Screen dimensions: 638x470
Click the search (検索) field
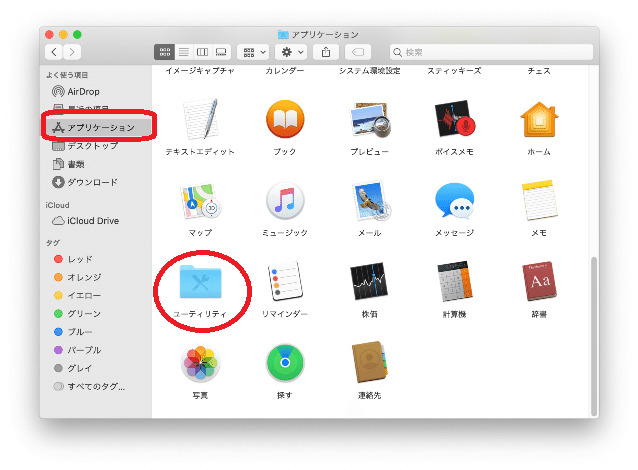[491, 52]
